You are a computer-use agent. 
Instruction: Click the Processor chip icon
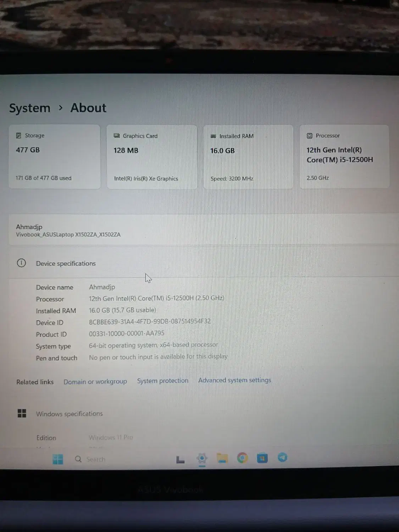click(x=308, y=135)
